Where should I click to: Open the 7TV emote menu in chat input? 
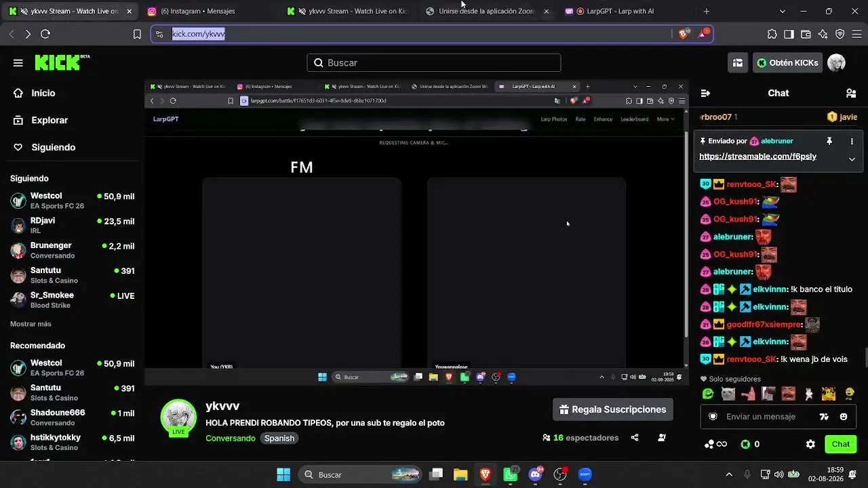(x=824, y=417)
